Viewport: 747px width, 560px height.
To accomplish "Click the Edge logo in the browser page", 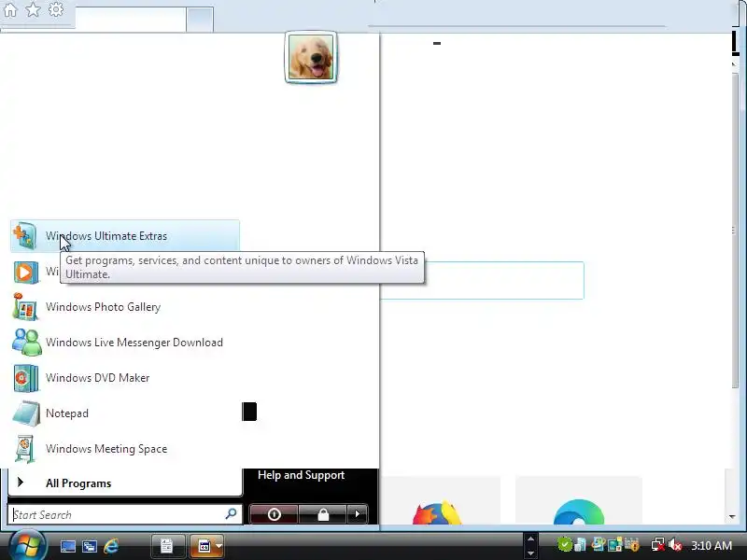I will pos(579,512).
